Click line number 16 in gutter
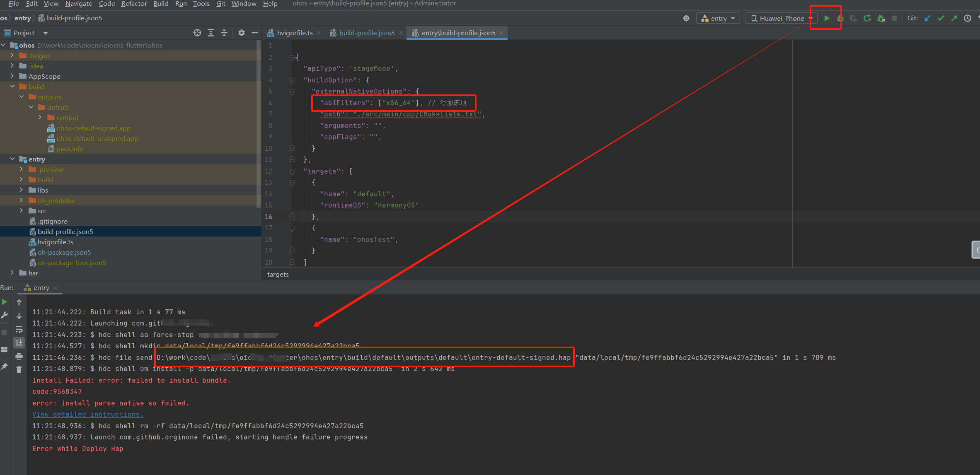The height and width of the screenshot is (475, 980). [269, 217]
